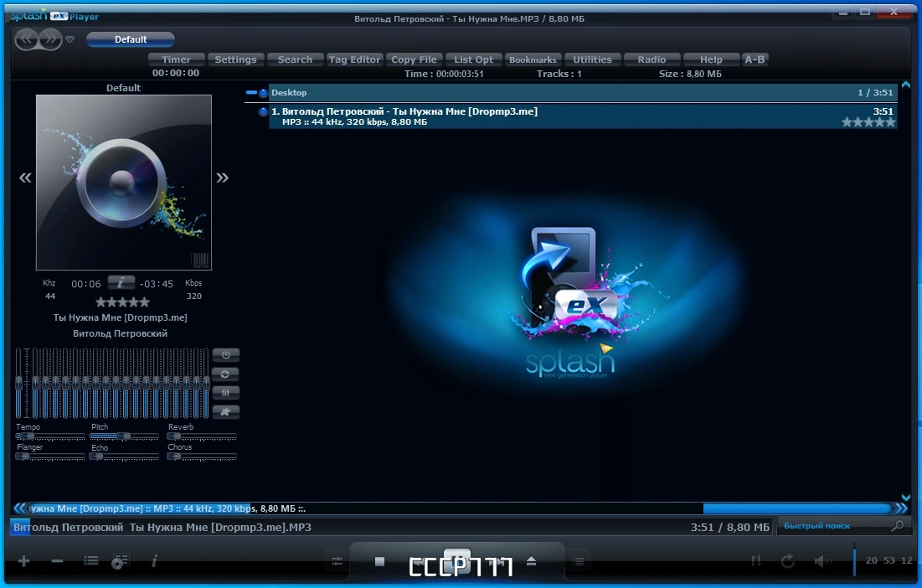Open the Settings menu
This screenshot has height=588, width=922.
click(x=235, y=59)
